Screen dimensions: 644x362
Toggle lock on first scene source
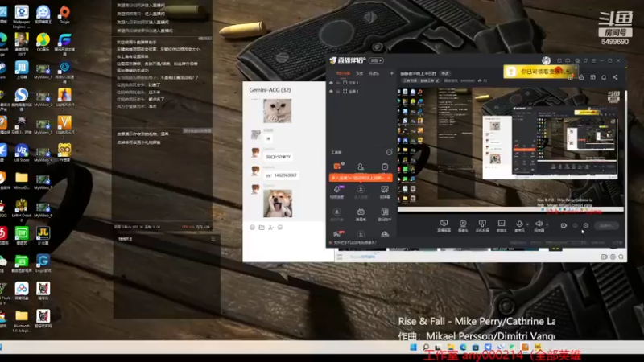(338, 83)
